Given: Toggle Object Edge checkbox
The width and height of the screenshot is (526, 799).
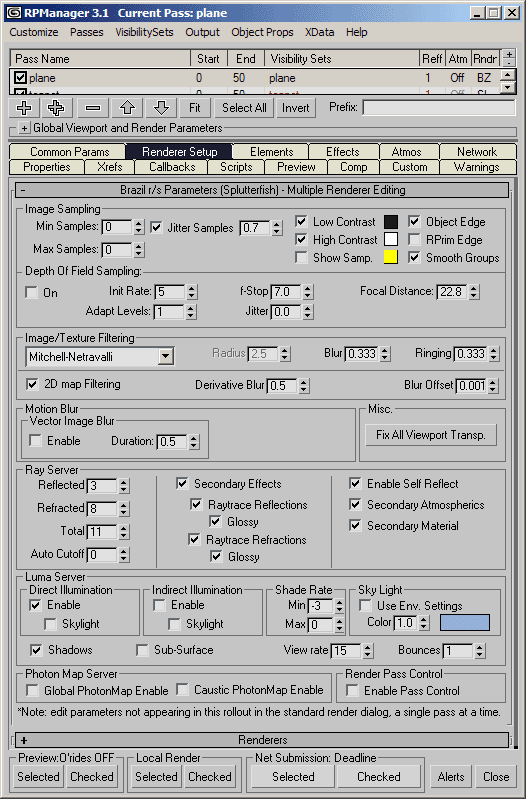Looking at the screenshot, I should pos(414,222).
